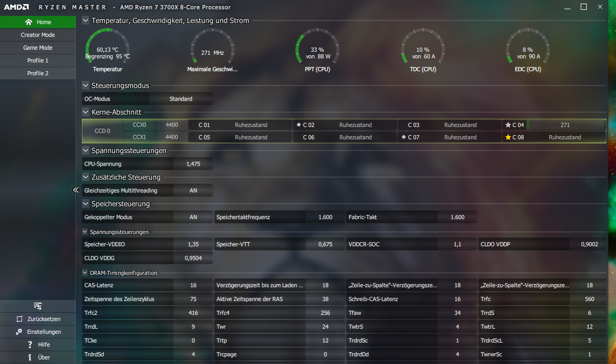Viewport: 616px width, 364px height.
Task: Collapse the top-level Spannungssteuerungen section
Action: coord(86,151)
